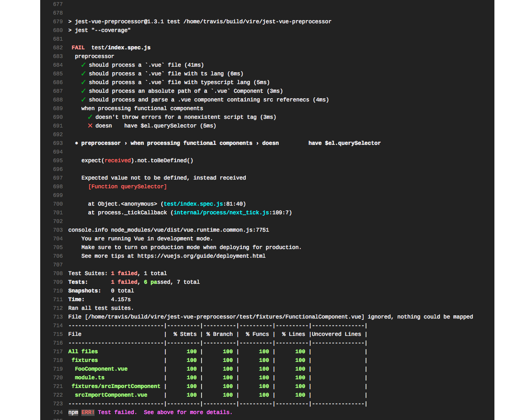520x420 pixels.
Task: Click '[Function querySelector]' red text
Action: 127,186
